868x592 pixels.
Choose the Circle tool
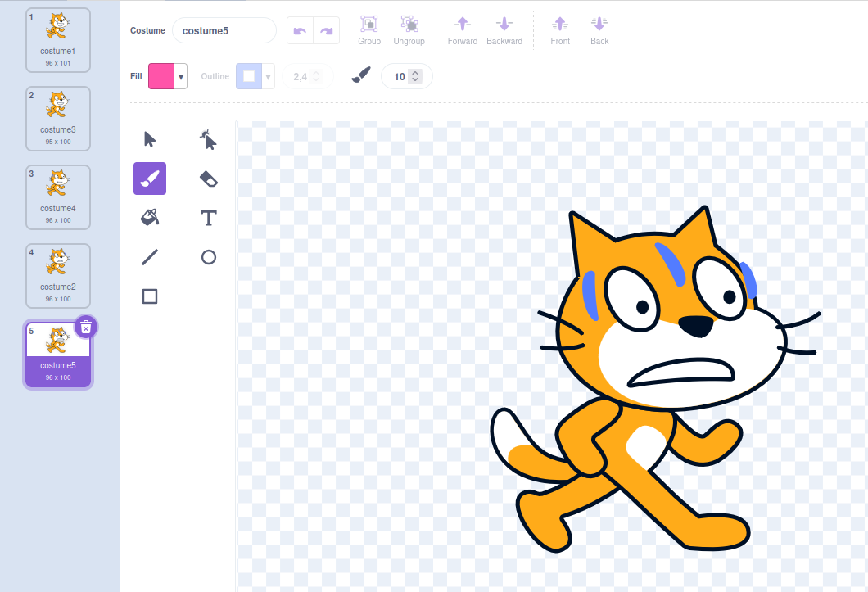(x=209, y=257)
